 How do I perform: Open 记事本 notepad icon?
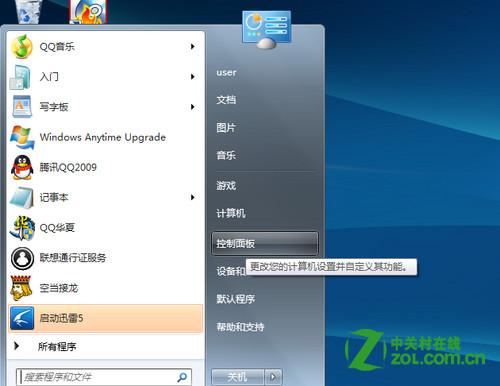[x=22, y=197]
